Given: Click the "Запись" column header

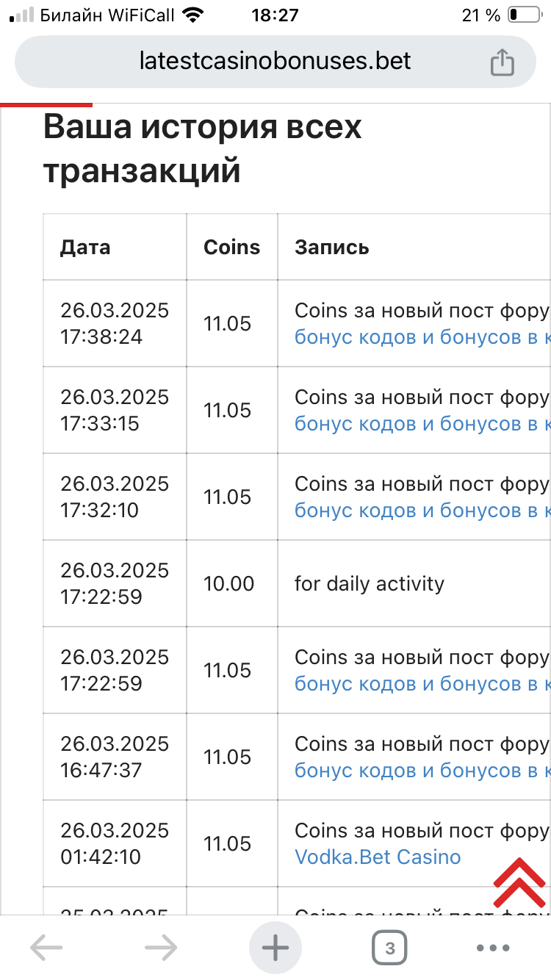Looking at the screenshot, I should pos(331,247).
